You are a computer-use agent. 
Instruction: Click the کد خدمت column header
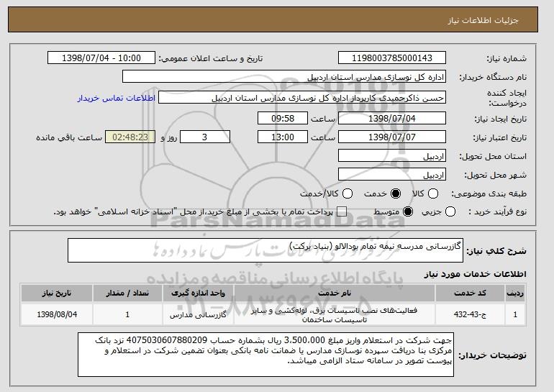tap(470, 293)
